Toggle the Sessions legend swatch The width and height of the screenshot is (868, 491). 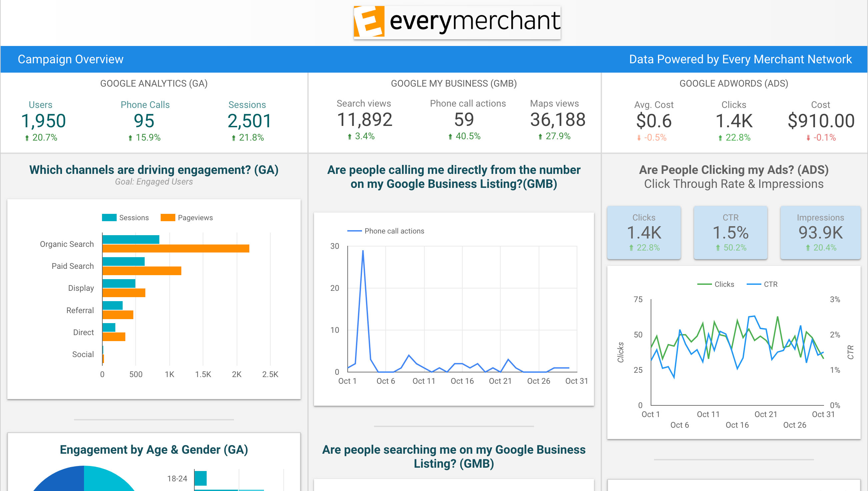109,218
